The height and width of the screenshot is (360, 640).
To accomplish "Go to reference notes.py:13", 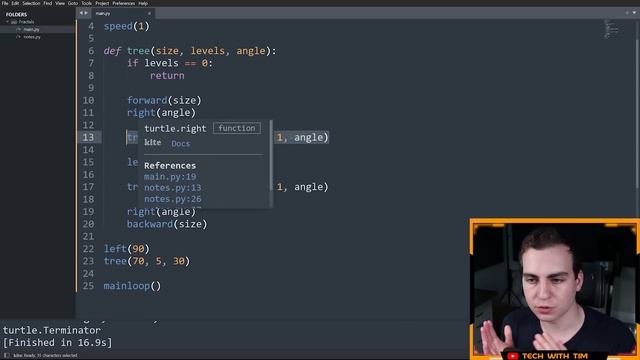I will coord(173,188).
